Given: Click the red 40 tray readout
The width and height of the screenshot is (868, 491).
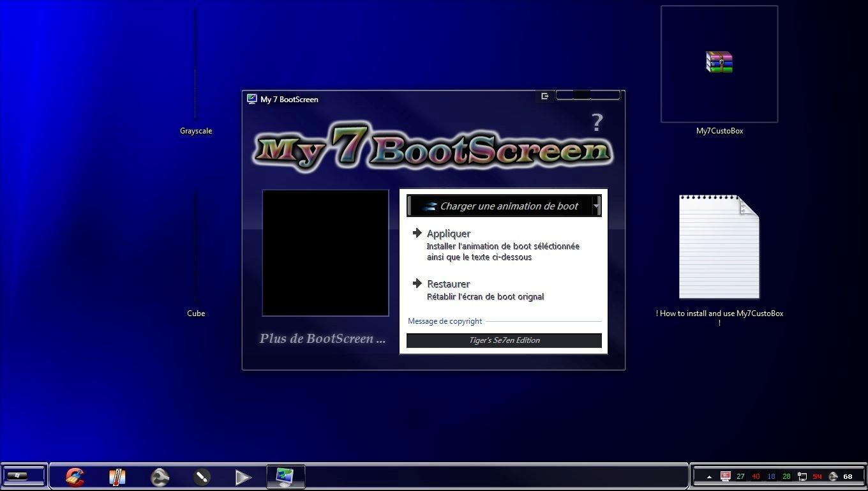Looking at the screenshot, I should [756, 476].
